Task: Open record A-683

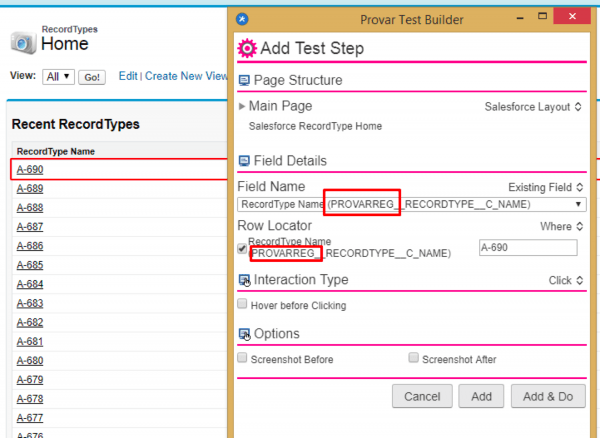Action: click(x=30, y=303)
